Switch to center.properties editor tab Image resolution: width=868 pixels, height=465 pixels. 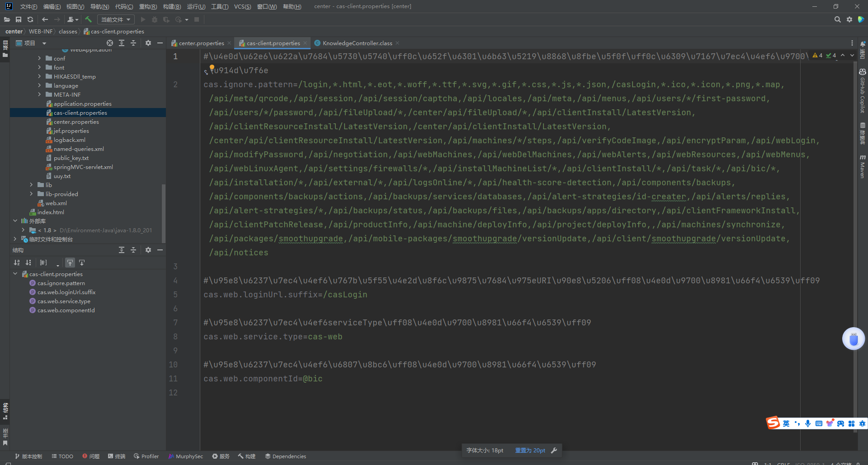[x=201, y=43]
